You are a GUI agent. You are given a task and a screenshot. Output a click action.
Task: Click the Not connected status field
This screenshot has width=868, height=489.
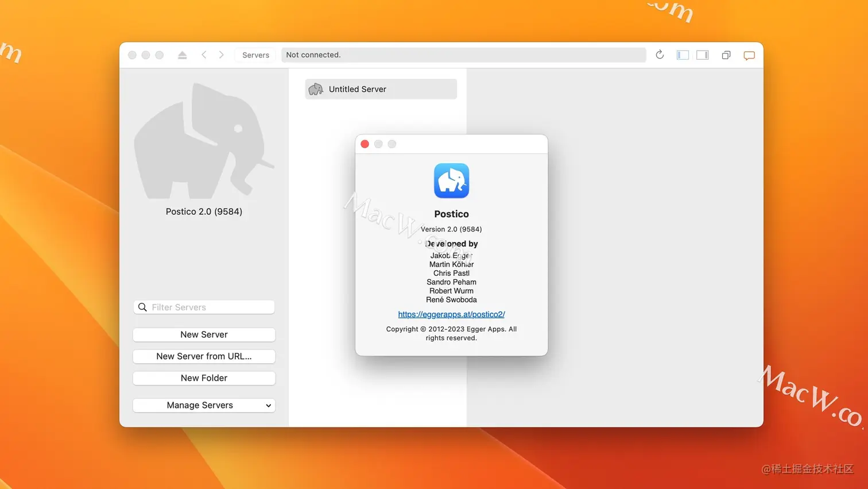tap(464, 55)
